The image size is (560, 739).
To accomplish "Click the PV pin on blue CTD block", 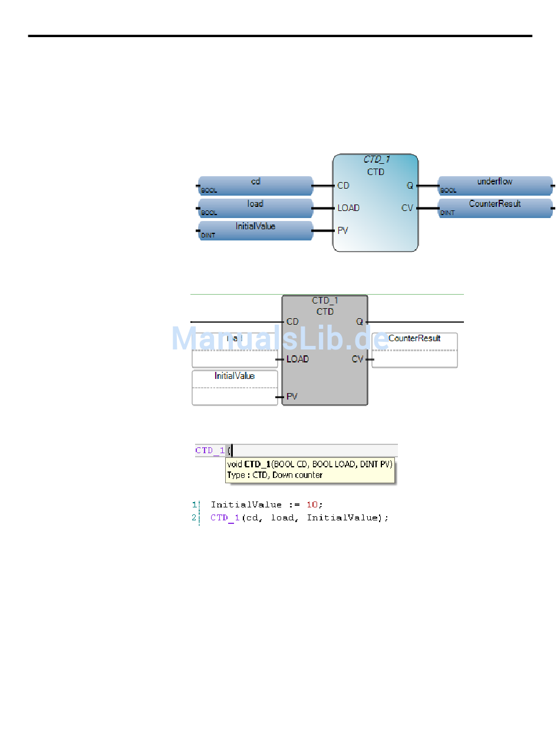I will tap(342, 230).
